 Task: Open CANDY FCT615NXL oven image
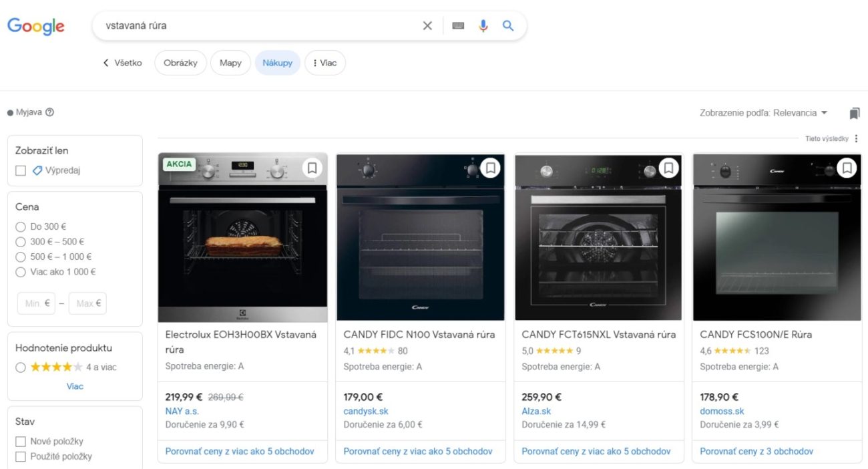[599, 238]
